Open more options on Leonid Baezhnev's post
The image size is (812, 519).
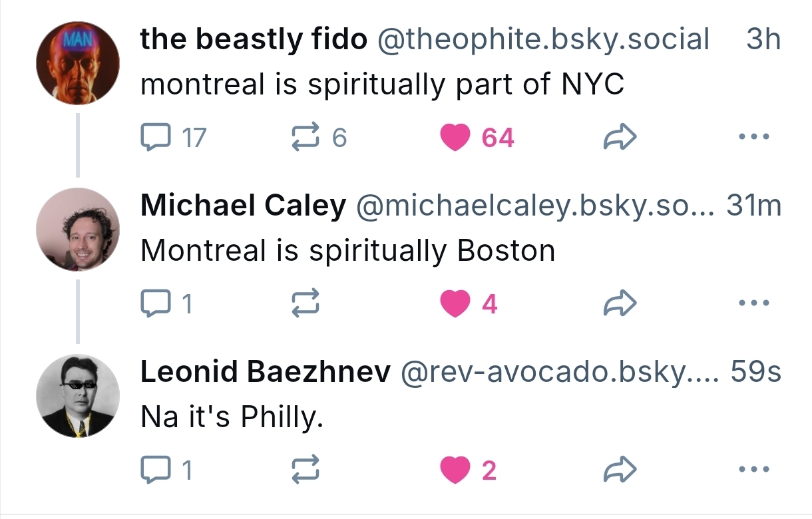(754, 470)
